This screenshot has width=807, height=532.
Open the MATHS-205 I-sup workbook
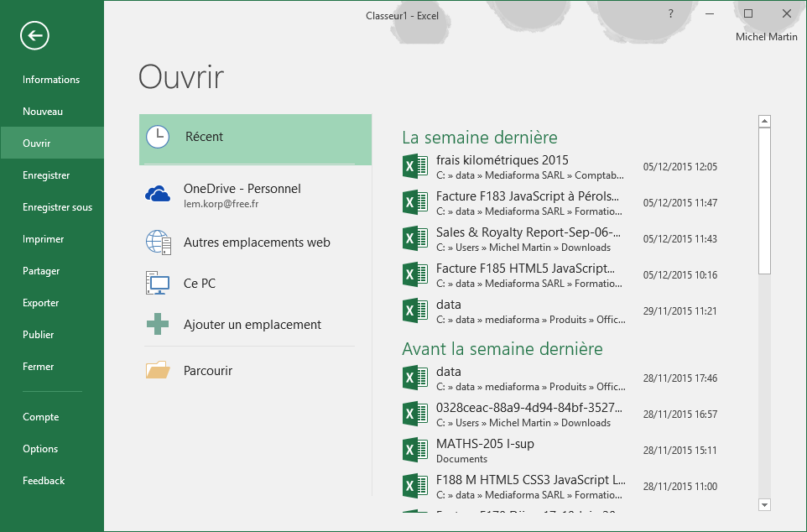pos(485,444)
